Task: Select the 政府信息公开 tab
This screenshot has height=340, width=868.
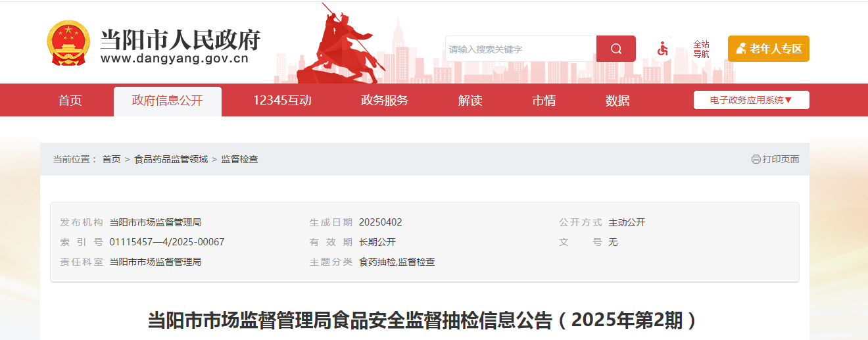Action: (168, 101)
